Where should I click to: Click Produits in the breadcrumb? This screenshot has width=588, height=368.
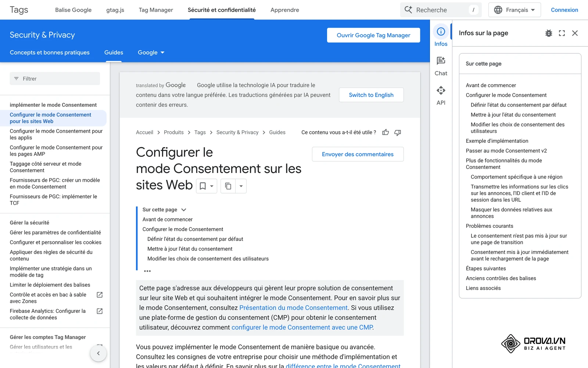pos(174,132)
